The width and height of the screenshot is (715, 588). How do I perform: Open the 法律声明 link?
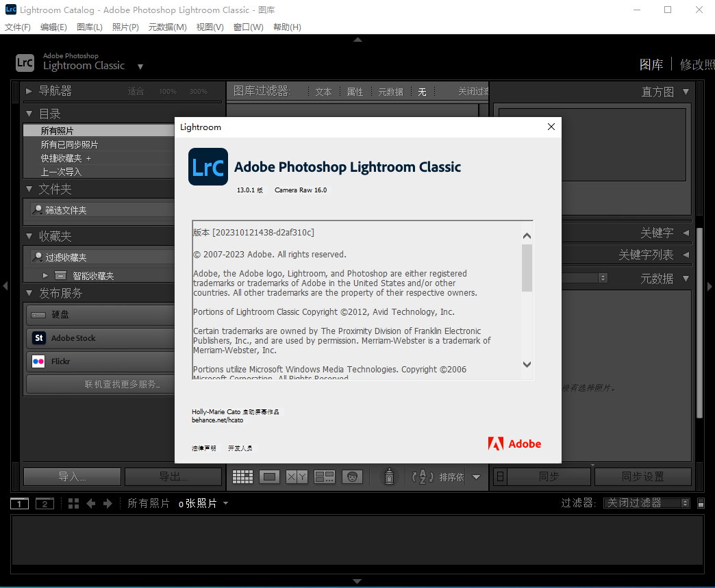point(204,448)
